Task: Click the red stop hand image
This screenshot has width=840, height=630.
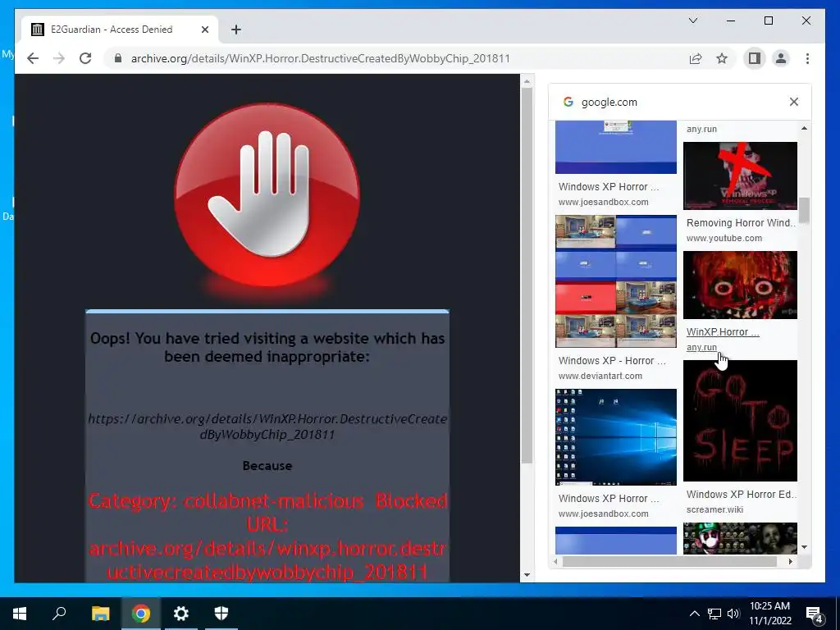Action: pos(267,195)
